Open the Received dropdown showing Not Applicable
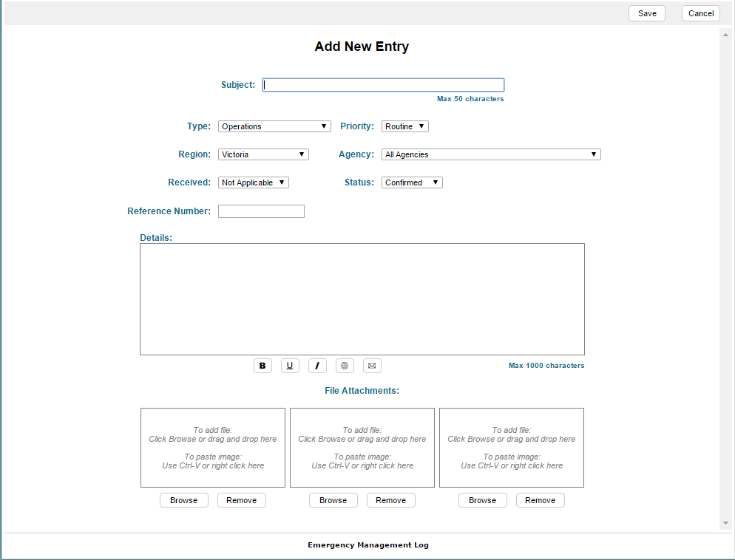The image size is (735, 560). coord(253,182)
